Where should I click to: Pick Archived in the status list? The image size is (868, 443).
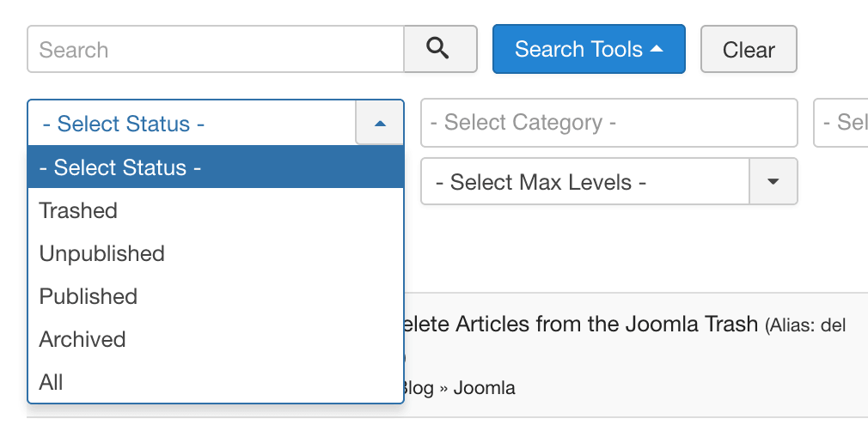point(83,339)
